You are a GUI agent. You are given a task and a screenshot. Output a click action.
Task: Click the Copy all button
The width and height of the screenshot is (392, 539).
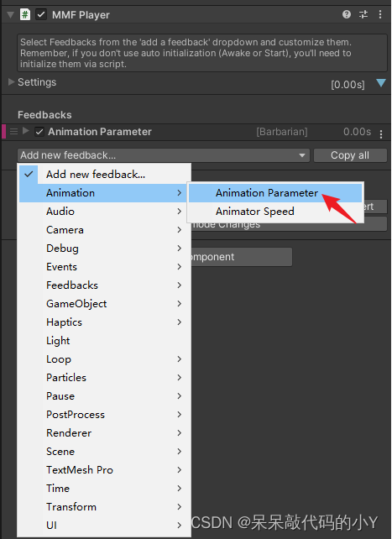[350, 155]
